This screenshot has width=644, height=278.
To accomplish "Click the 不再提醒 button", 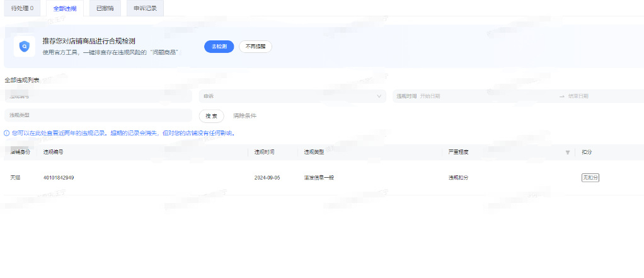I will tap(255, 47).
